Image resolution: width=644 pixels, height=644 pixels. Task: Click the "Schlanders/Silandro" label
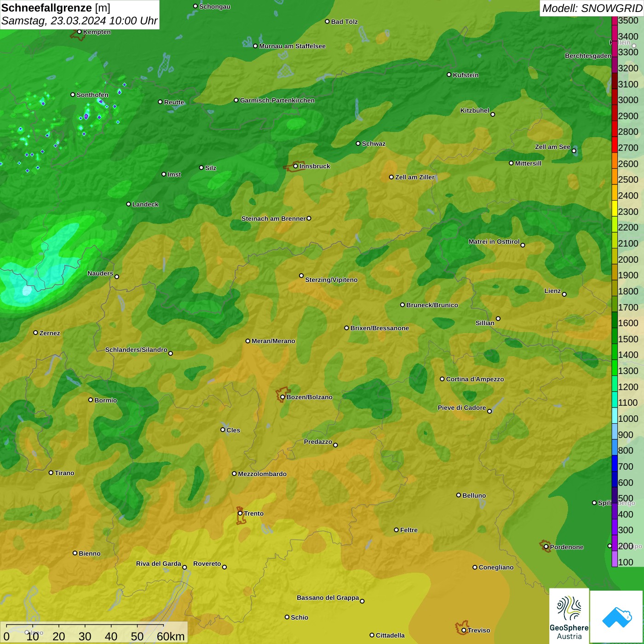[136, 350]
